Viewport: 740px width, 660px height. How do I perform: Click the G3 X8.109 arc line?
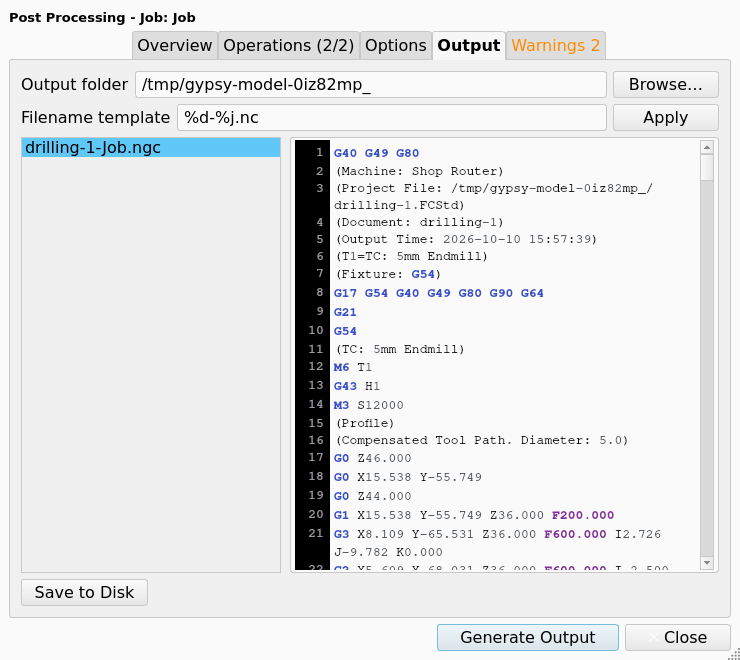point(497,543)
